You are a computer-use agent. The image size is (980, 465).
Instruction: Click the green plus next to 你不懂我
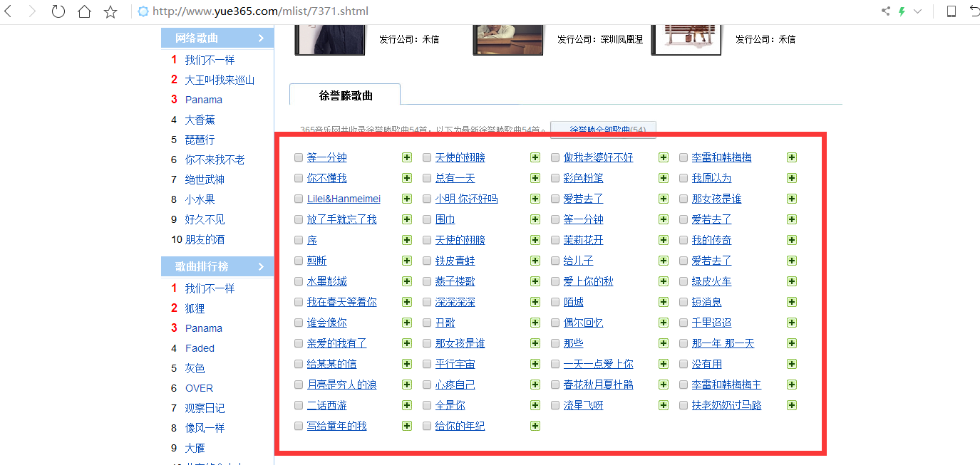(x=407, y=178)
